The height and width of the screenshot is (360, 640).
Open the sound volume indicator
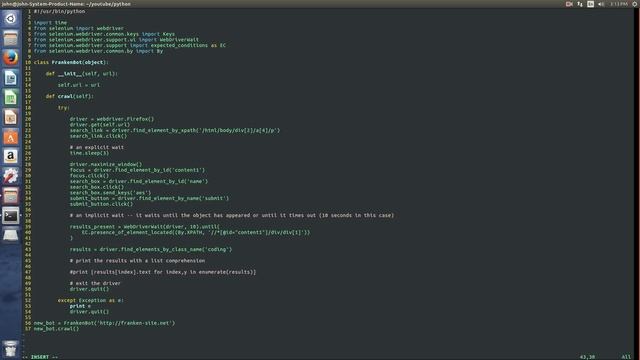click(x=601, y=4)
